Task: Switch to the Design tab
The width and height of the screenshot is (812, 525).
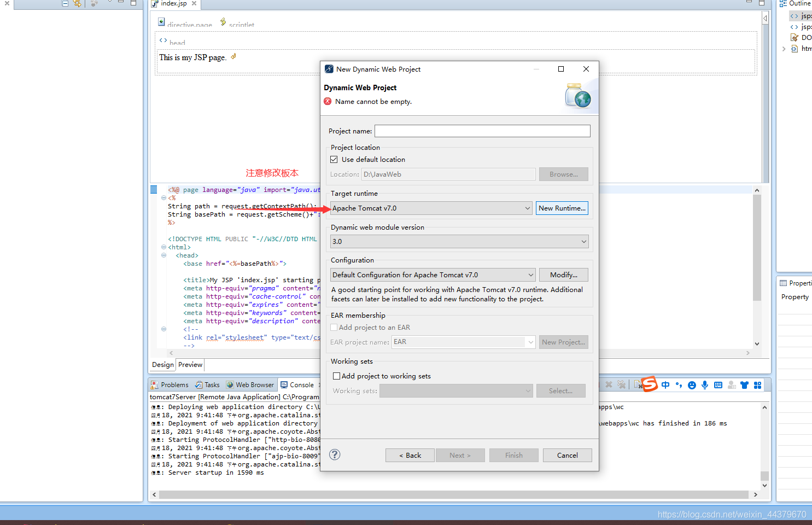Action: coord(163,365)
